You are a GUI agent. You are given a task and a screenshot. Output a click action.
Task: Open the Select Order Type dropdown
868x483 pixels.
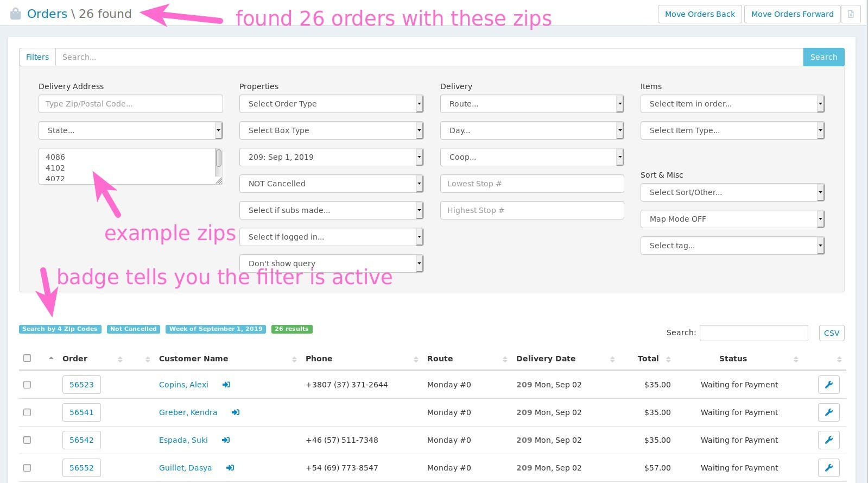pos(331,104)
